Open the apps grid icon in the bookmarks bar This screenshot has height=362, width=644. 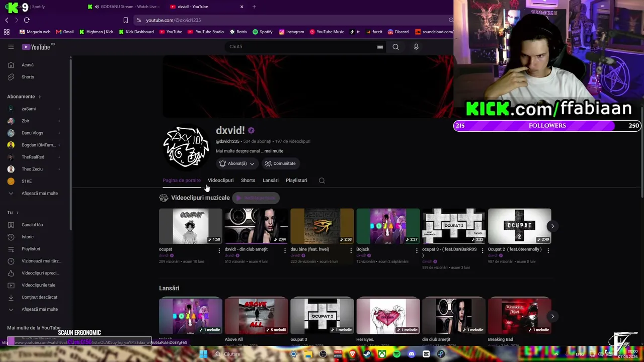(7, 32)
